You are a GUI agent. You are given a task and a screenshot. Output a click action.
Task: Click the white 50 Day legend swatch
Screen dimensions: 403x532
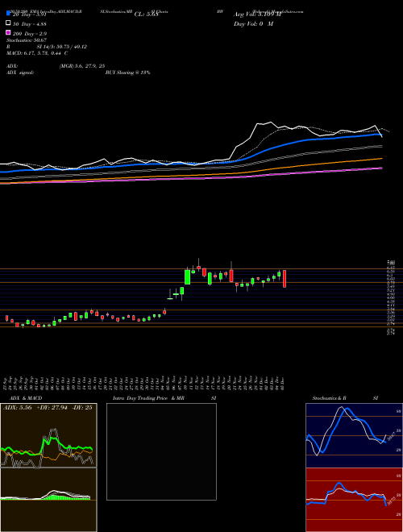tap(9, 23)
